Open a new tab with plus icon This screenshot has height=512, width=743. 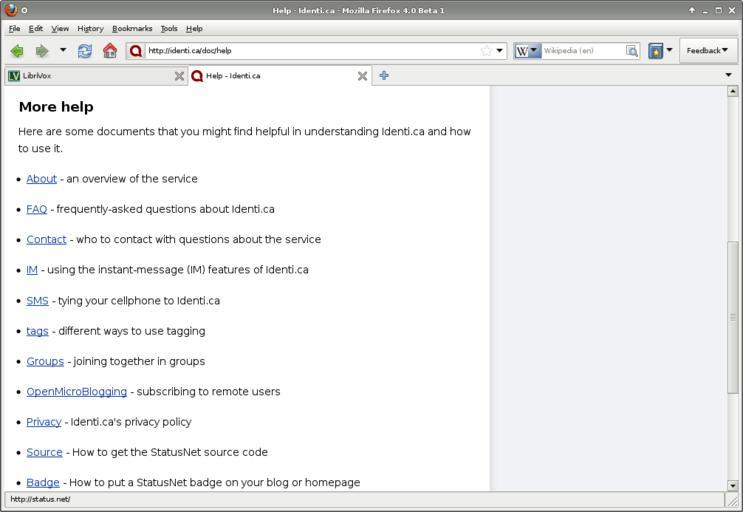[383, 76]
